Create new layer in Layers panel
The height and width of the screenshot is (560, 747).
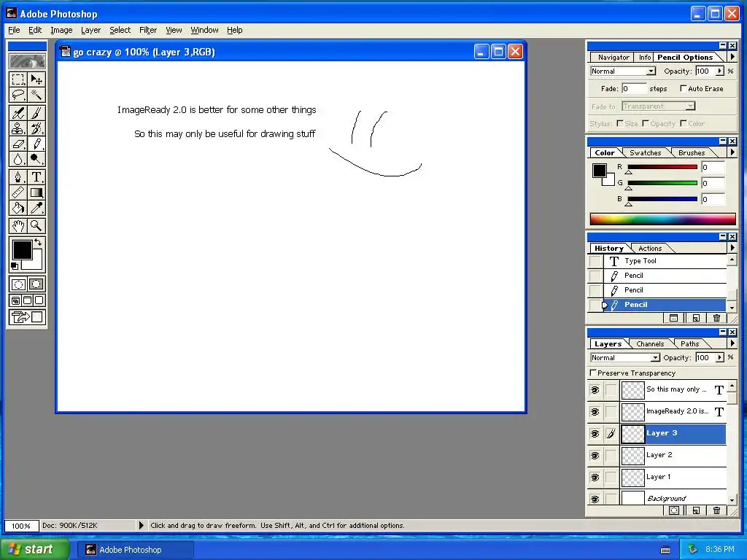pos(696,510)
